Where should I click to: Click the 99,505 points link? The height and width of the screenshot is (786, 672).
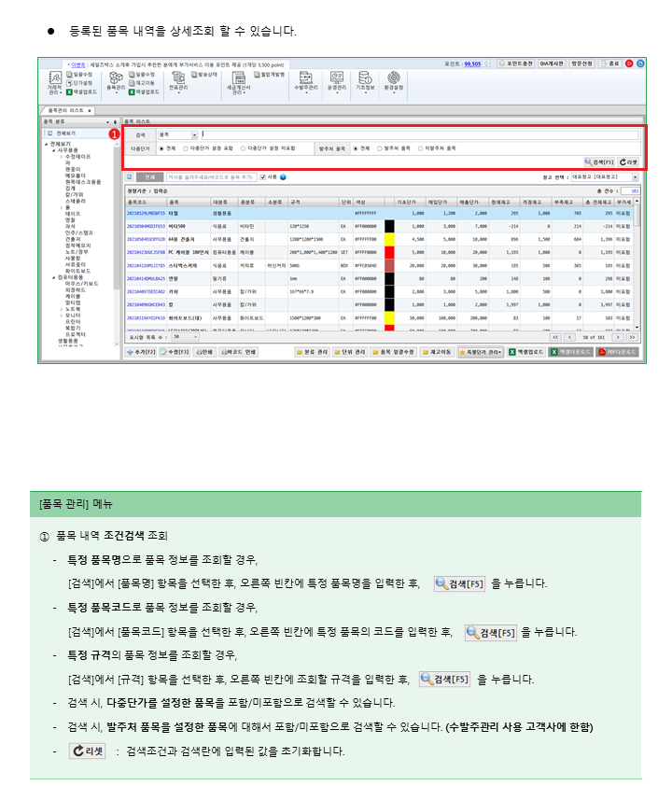click(x=472, y=64)
